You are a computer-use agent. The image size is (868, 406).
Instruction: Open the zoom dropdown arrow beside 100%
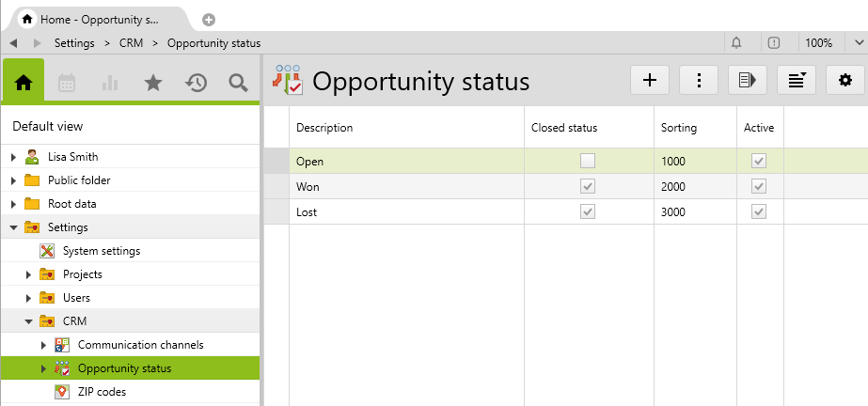pyautogui.click(x=857, y=43)
